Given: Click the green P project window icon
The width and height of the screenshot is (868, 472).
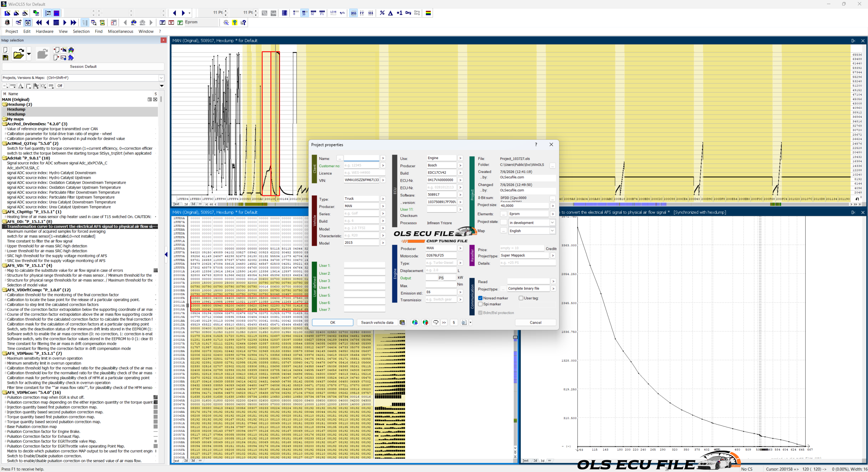Looking at the screenshot, I should pos(180,22).
